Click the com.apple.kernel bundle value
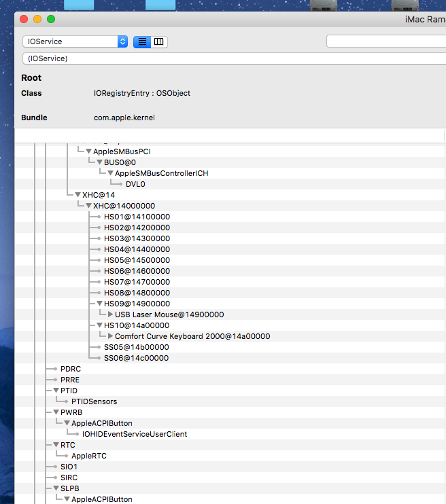This screenshot has width=446, height=504. point(124,118)
